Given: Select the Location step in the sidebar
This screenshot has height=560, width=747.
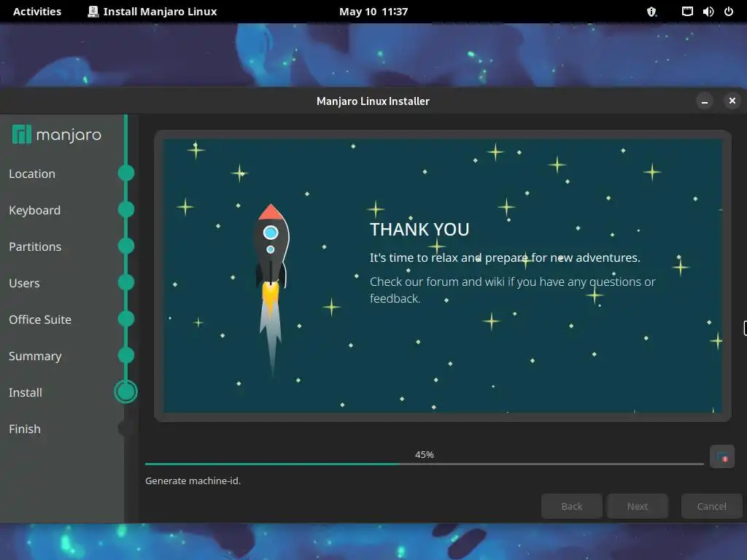Looking at the screenshot, I should (32, 174).
